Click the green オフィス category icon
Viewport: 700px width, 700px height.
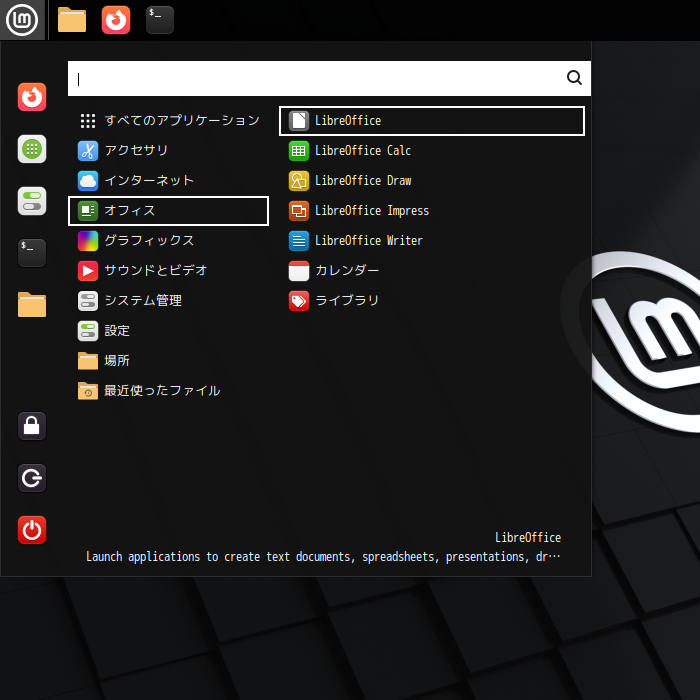click(x=88, y=211)
